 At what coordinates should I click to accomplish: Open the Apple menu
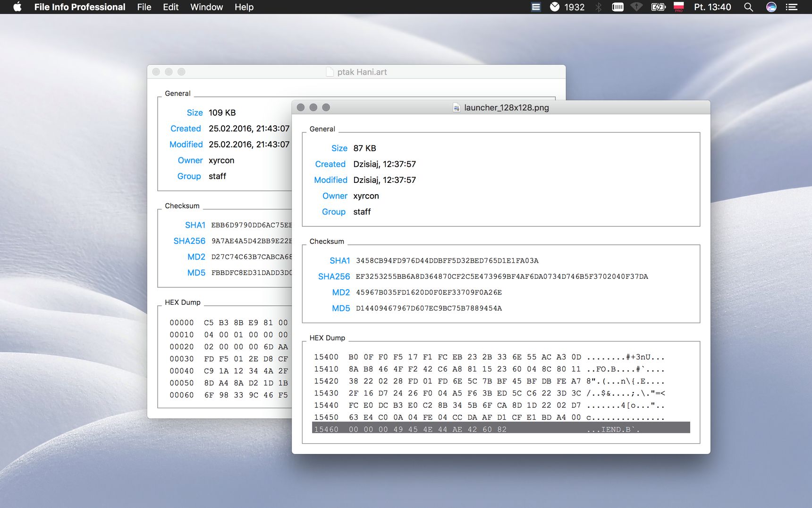(17, 7)
